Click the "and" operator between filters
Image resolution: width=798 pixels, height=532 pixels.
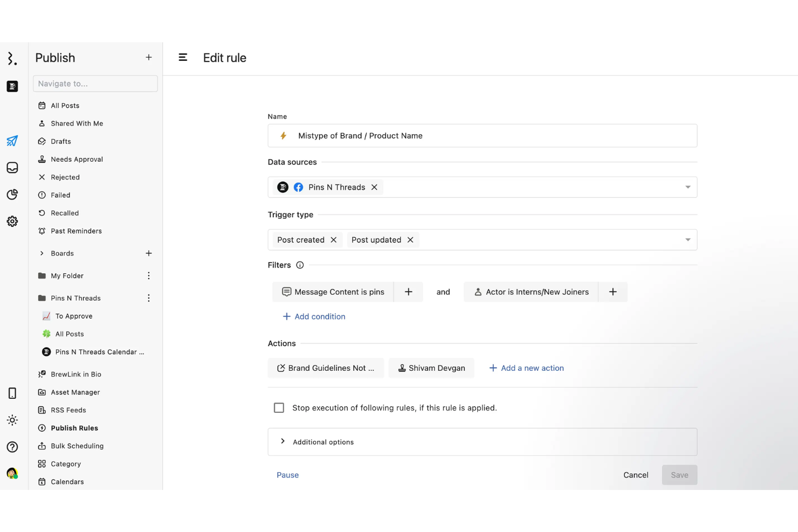pos(443,292)
